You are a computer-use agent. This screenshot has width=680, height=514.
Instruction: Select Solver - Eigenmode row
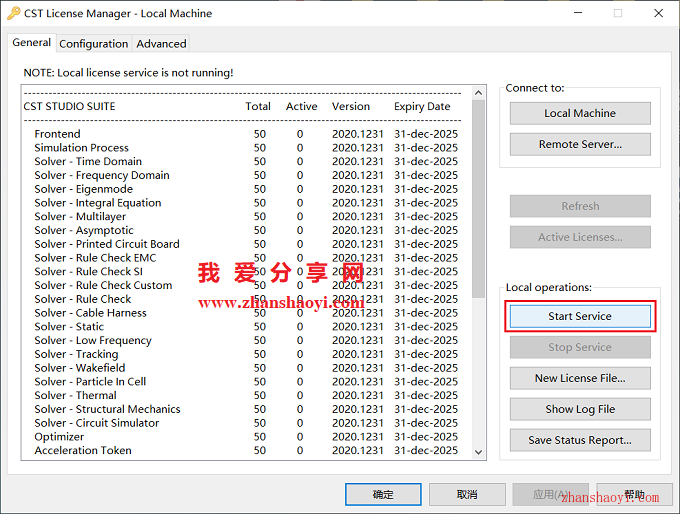[x=246, y=189]
